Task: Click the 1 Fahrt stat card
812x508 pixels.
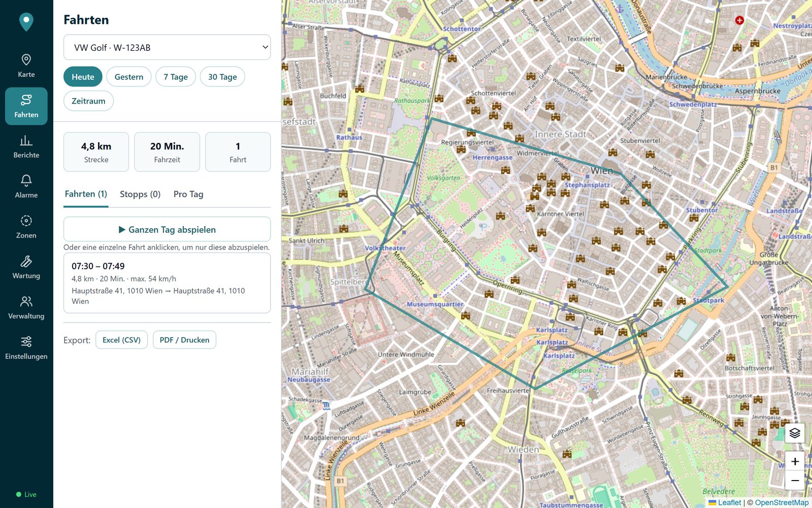Action: point(238,152)
